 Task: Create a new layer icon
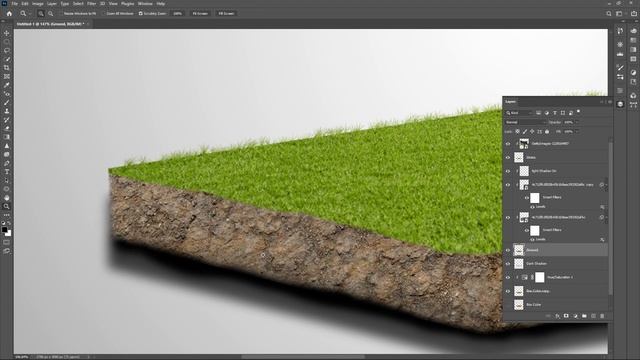tap(593, 316)
